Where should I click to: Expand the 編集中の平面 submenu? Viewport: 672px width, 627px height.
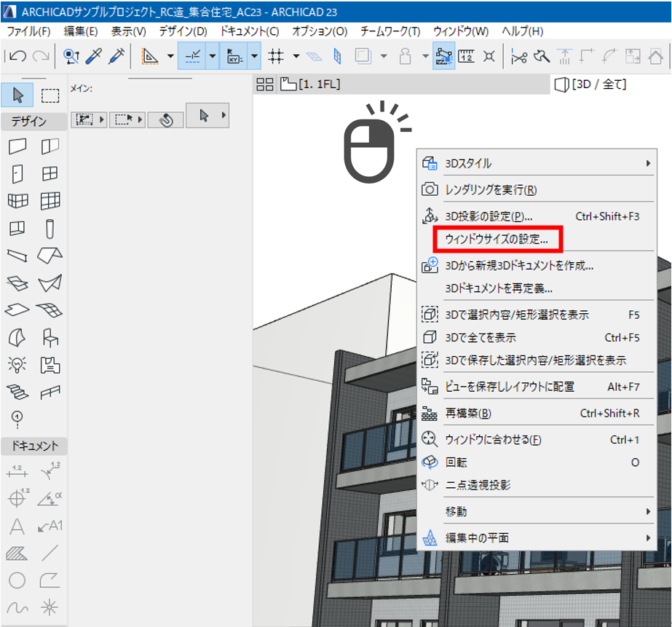tap(537, 537)
